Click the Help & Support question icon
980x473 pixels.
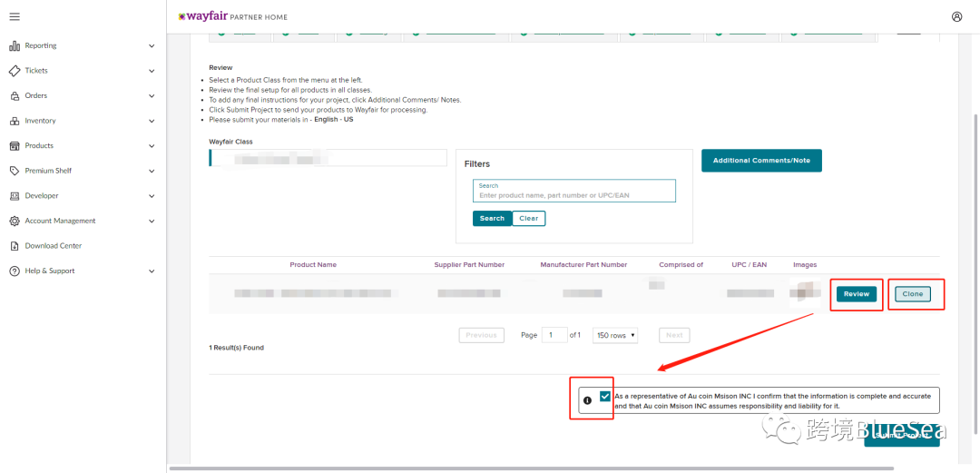tap(15, 271)
